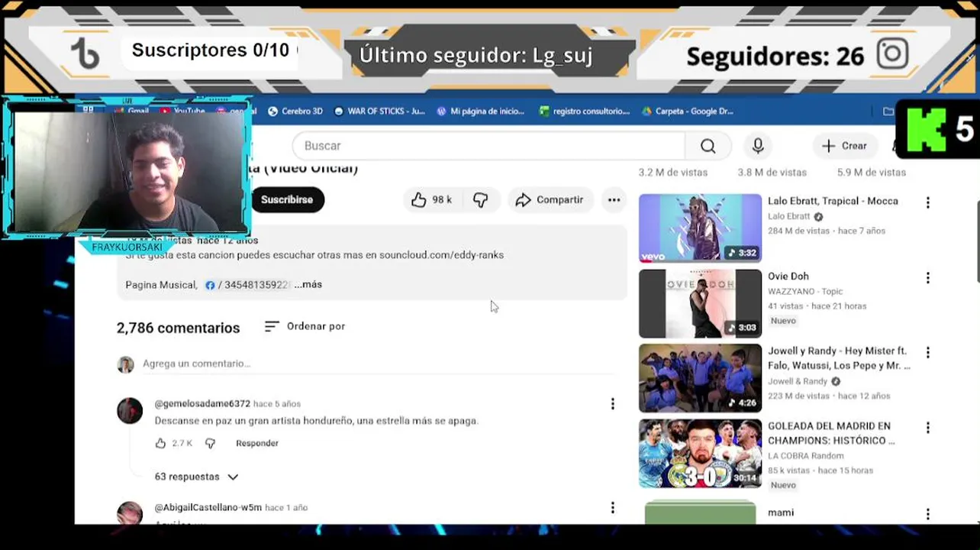Expand 63 respuestas replies

(197, 477)
